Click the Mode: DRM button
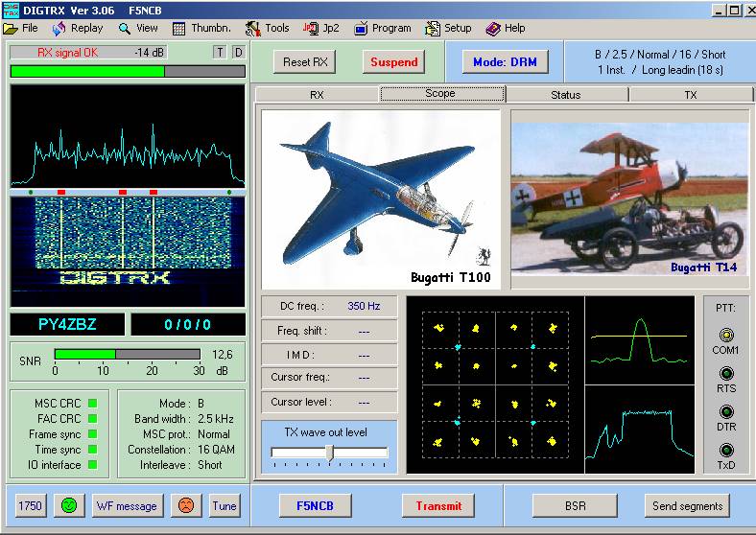Image resolution: width=756 pixels, height=535 pixels. pos(505,62)
